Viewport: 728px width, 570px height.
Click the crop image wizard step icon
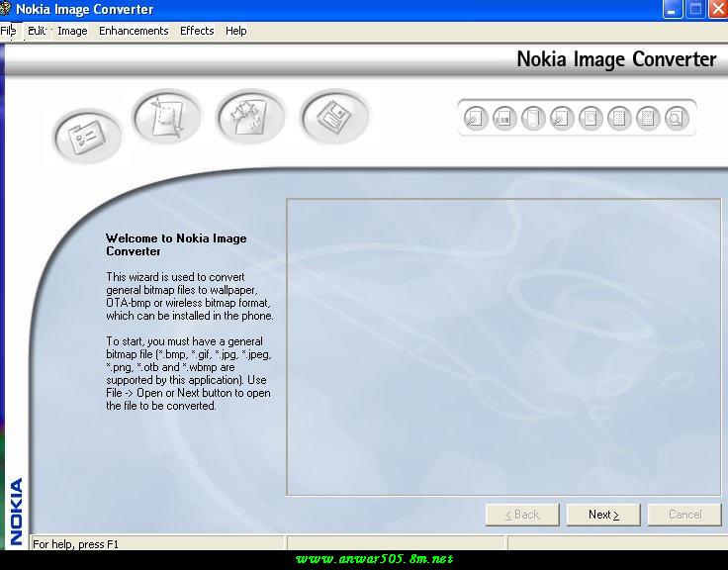(x=167, y=116)
